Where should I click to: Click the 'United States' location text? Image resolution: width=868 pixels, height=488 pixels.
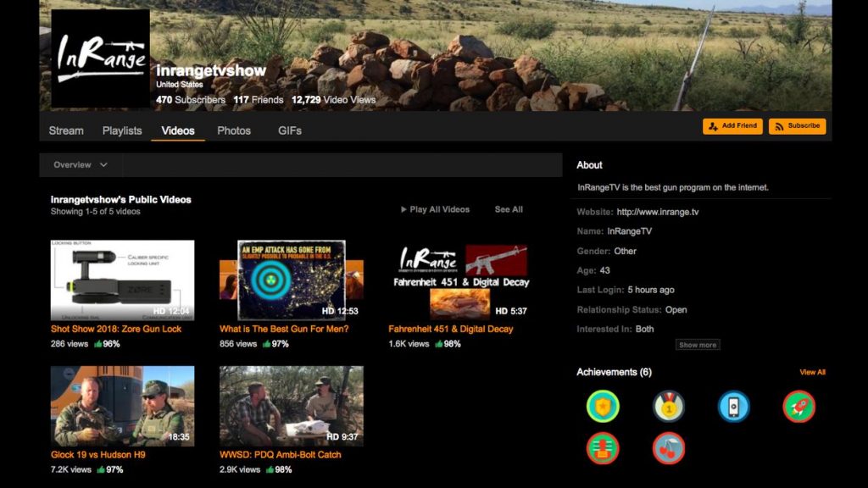[180, 85]
